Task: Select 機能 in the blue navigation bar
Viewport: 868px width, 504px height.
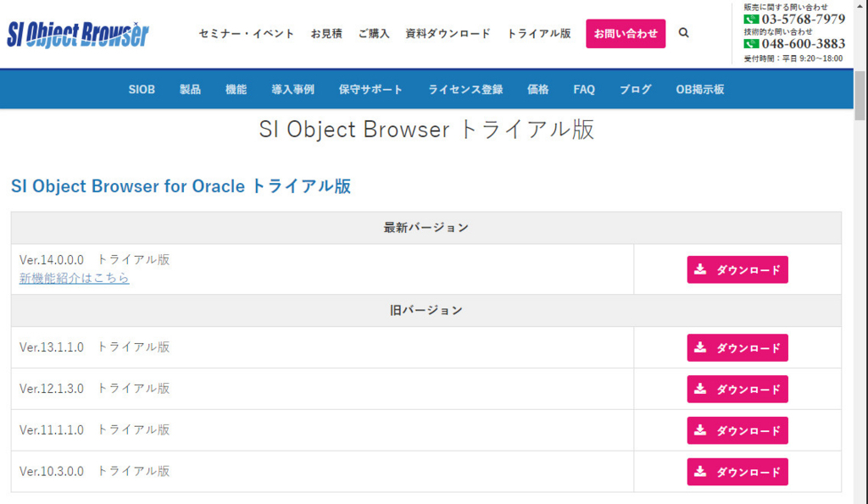Action: [236, 90]
